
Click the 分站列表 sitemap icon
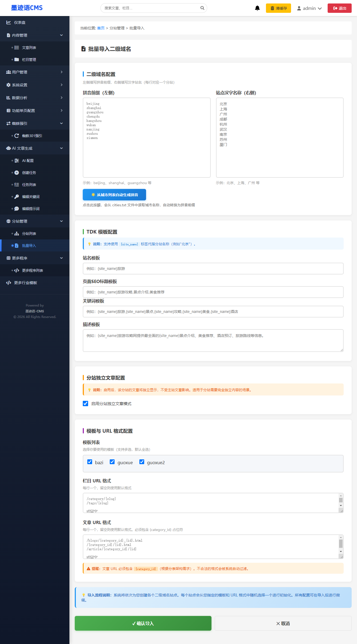(x=17, y=234)
